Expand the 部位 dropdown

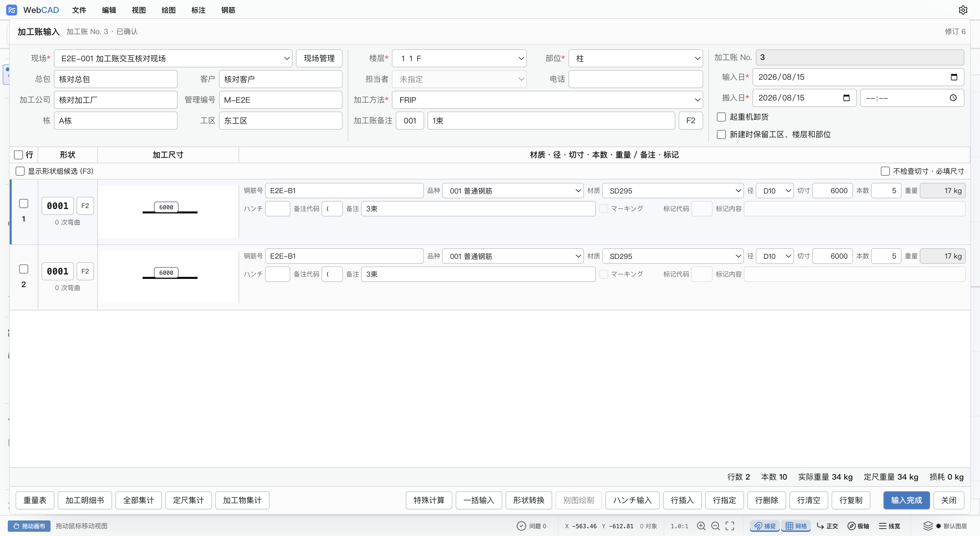click(x=636, y=58)
